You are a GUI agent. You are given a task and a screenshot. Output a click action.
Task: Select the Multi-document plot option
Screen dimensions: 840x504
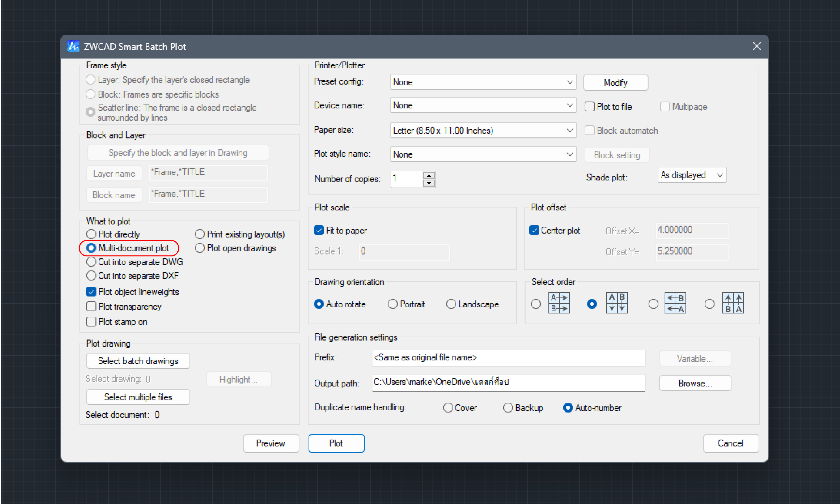(128, 248)
